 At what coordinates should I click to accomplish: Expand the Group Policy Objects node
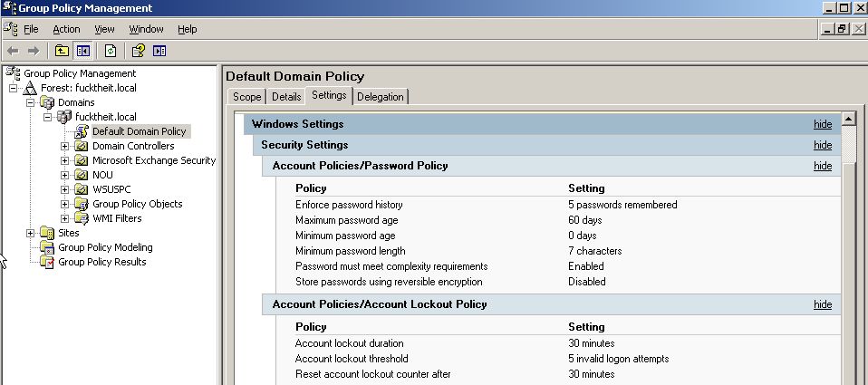(x=64, y=204)
